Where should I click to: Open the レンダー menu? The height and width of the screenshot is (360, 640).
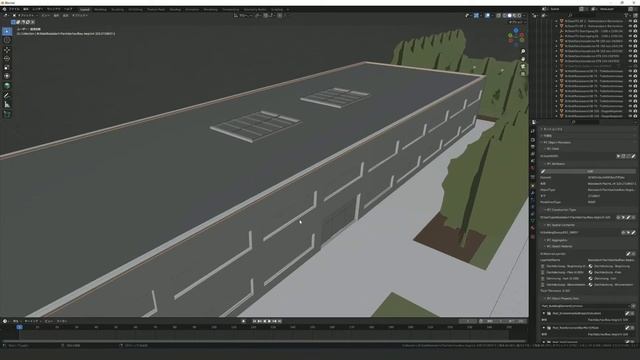tap(37, 9)
